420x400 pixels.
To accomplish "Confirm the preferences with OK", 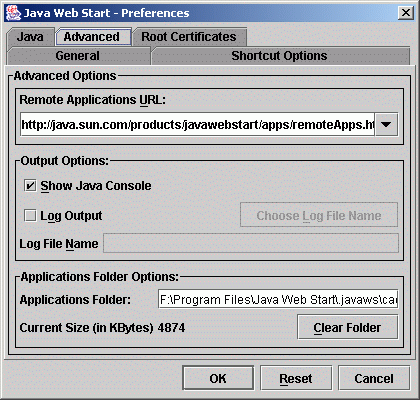I will (218, 378).
